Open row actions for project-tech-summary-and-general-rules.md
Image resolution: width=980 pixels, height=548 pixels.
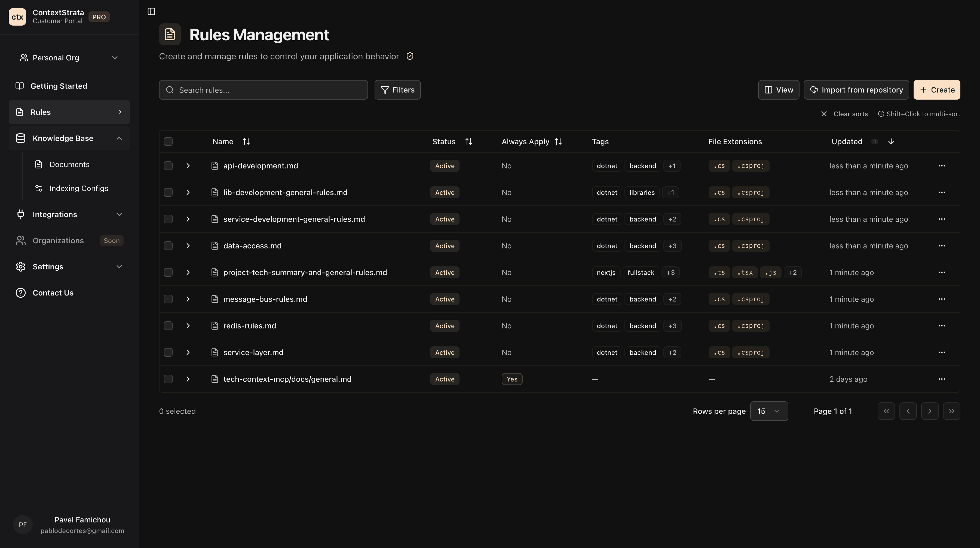tap(942, 272)
